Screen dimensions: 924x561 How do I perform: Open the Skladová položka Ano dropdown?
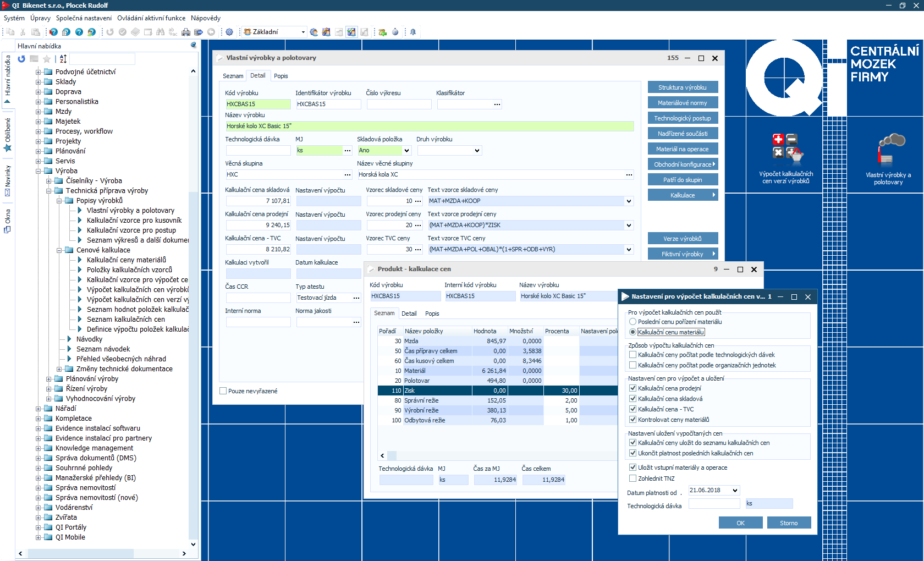[406, 150]
